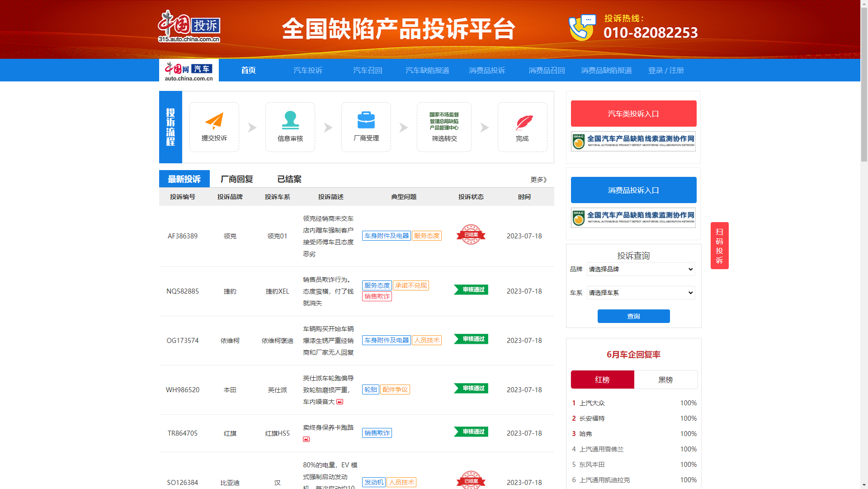
Task: Click 扫码投诉 side button
Action: [x=719, y=246]
